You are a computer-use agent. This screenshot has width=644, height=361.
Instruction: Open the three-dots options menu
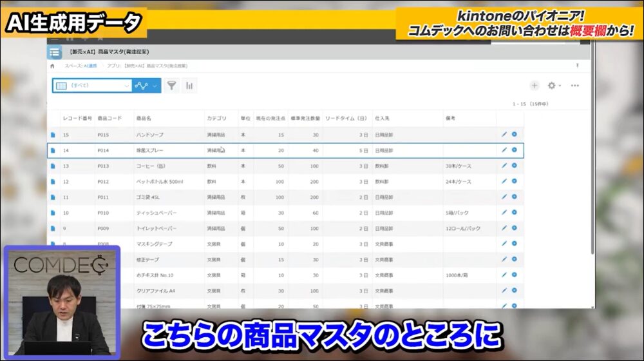[574, 85]
